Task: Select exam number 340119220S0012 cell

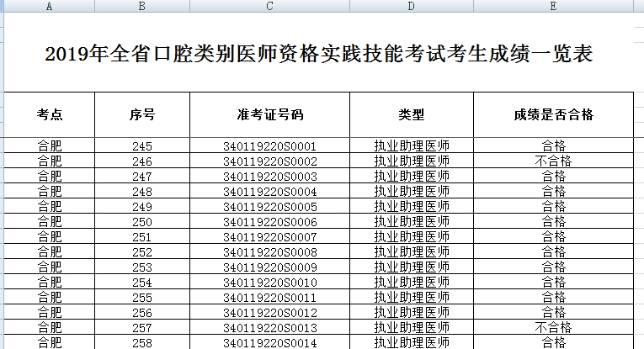Action: click(x=269, y=313)
